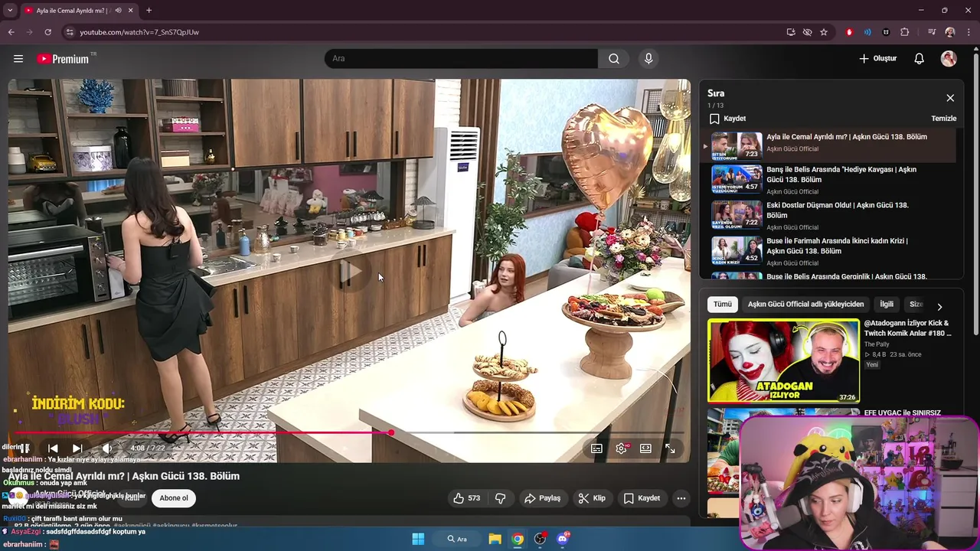Share the video via Paylaş
The width and height of the screenshot is (980, 551).
tap(542, 498)
